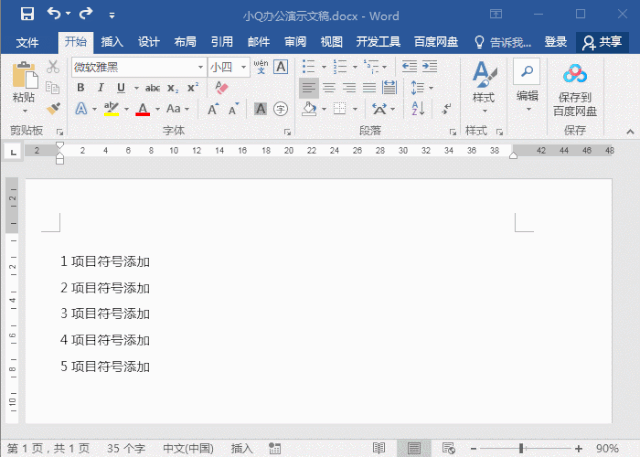Click the 登录 sign-in link
The height and width of the screenshot is (457, 640).
(556, 42)
